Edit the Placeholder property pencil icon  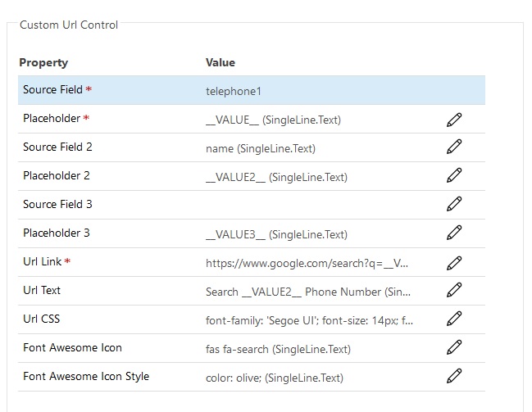pos(454,120)
